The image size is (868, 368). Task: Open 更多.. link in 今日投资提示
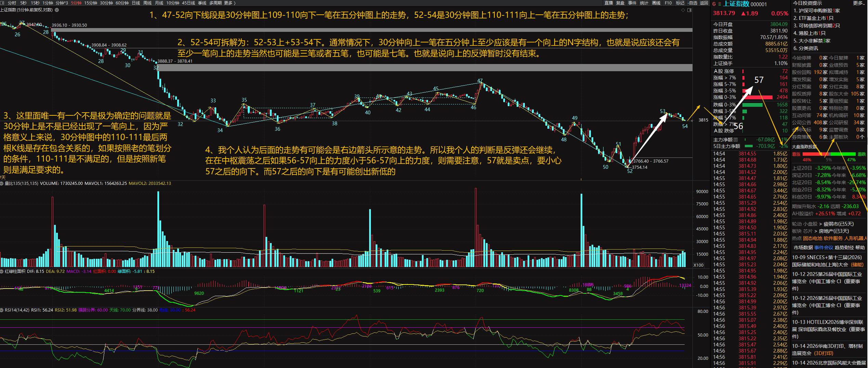click(859, 3)
